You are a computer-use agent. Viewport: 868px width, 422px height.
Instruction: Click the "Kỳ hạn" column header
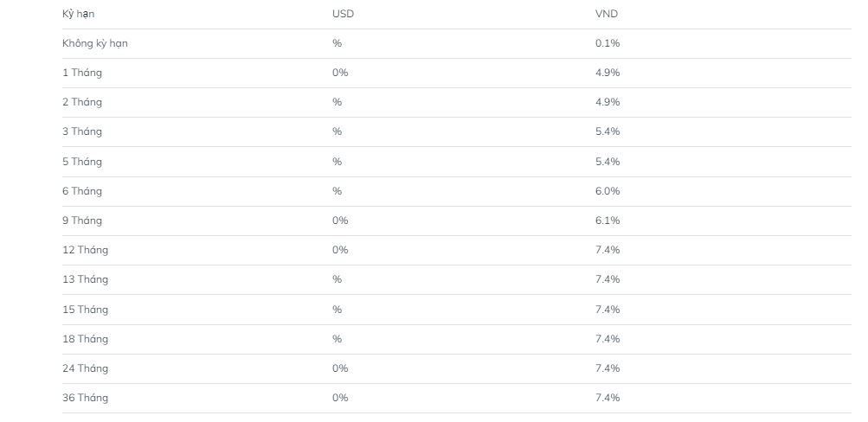click(78, 14)
